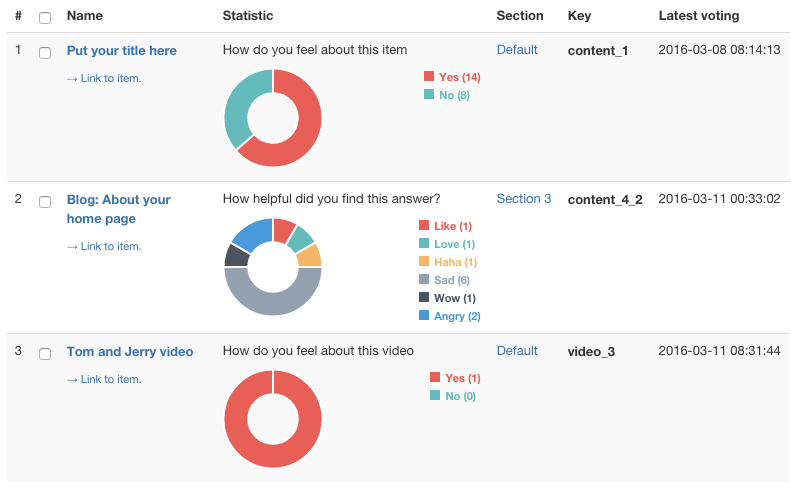Viewport: 791px width, 491px height.
Task: Select checkbox for Blog: About your home page
Action: coord(45,202)
